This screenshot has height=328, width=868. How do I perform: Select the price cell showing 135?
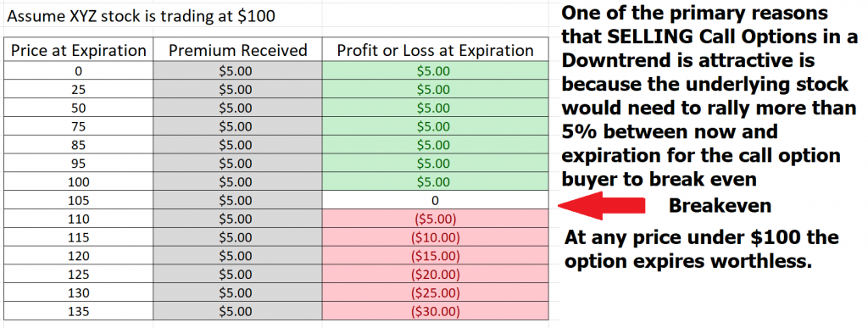pyautogui.click(x=79, y=311)
